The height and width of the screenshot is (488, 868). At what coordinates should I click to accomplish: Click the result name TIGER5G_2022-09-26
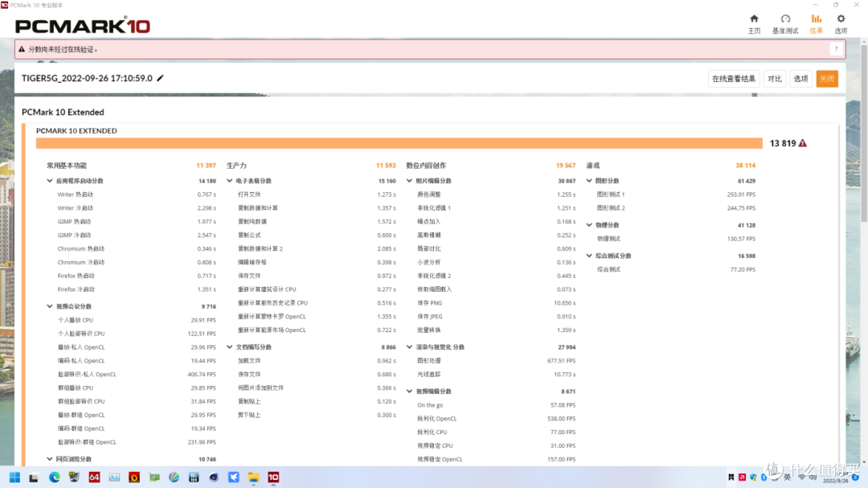87,78
